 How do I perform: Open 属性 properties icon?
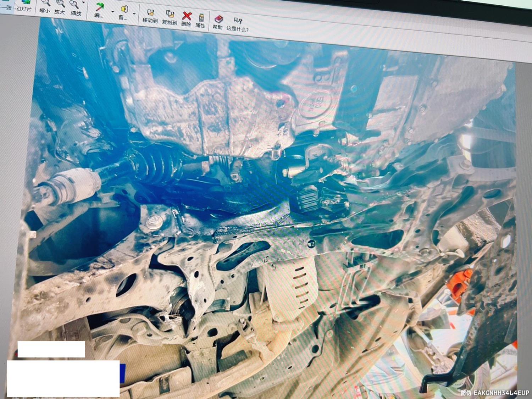tap(201, 18)
